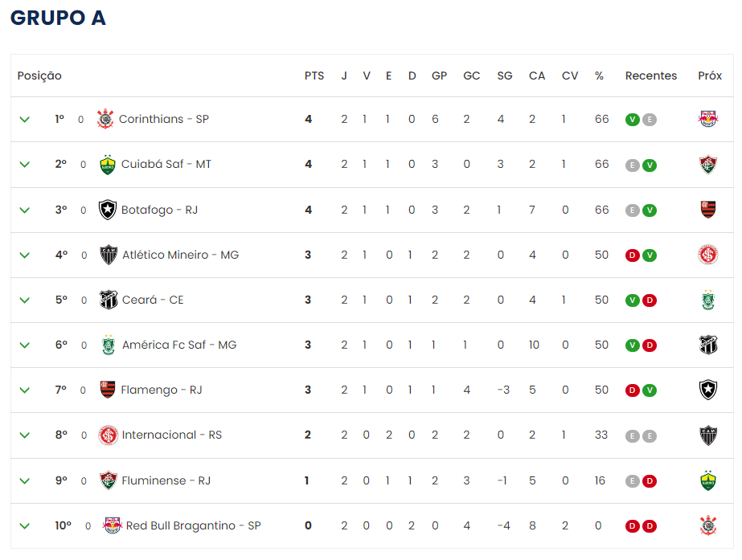The image size is (742, 560).
Task: Click first red D badge in Bragantino row
Action: coord(632,526)
